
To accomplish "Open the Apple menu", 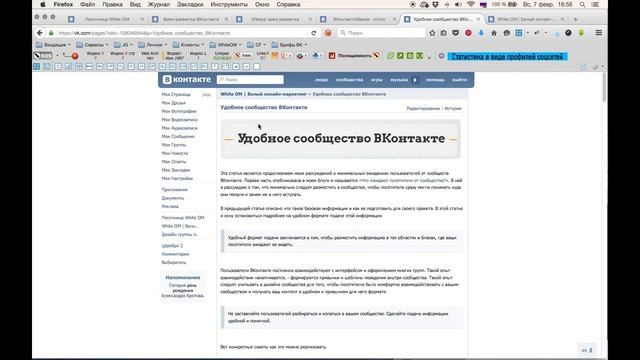I will click(42, 4).
